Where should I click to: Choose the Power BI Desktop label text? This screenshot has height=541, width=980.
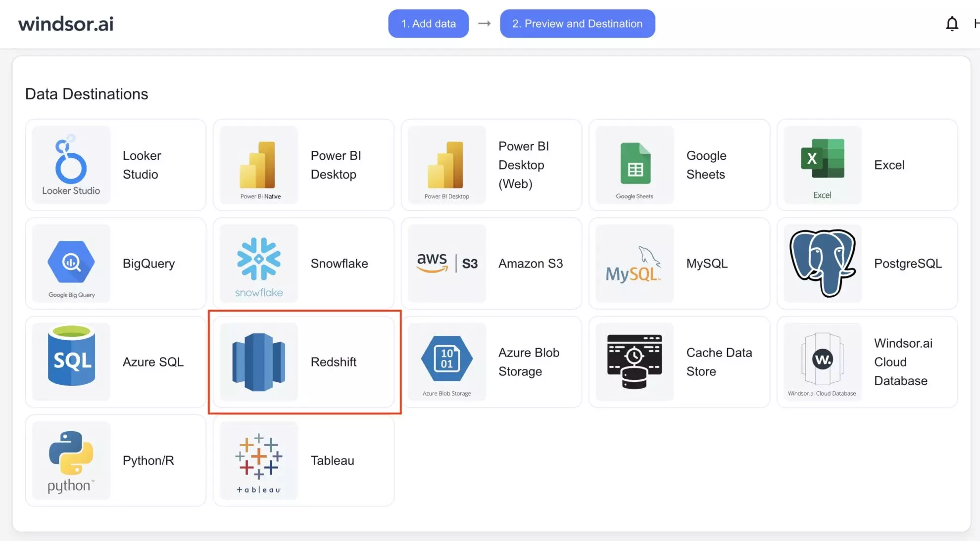coord(336,165)
